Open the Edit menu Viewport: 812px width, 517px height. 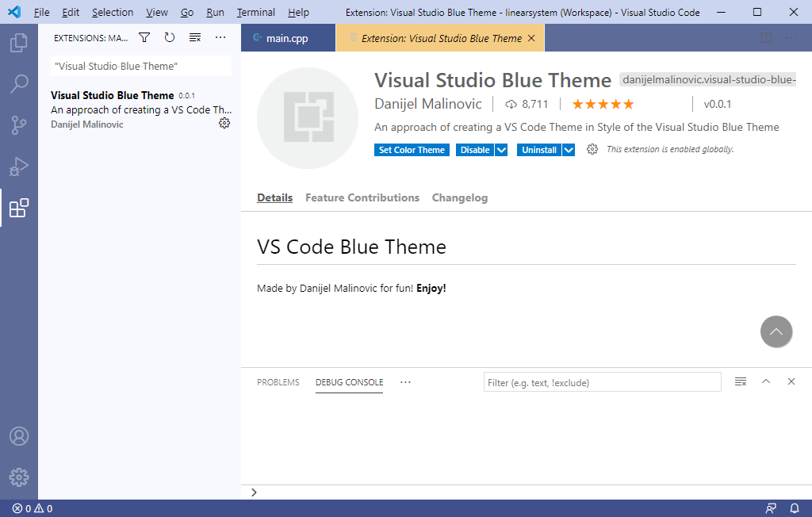(71, 12)
